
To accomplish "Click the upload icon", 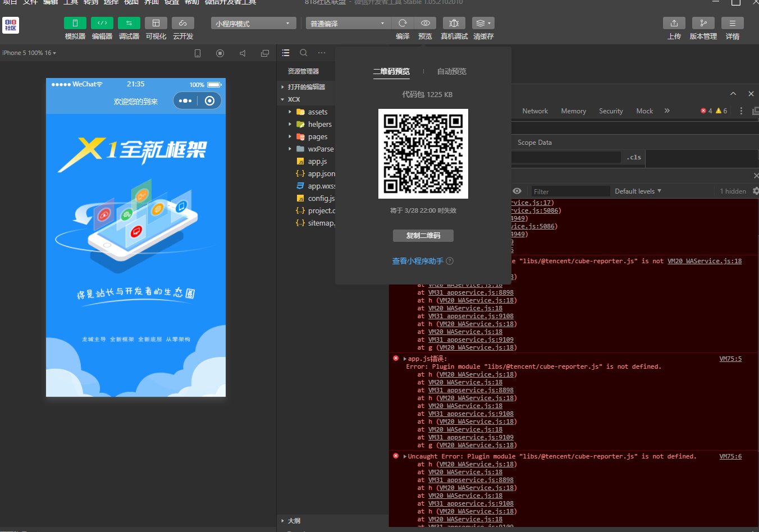I will pos(674,23).
